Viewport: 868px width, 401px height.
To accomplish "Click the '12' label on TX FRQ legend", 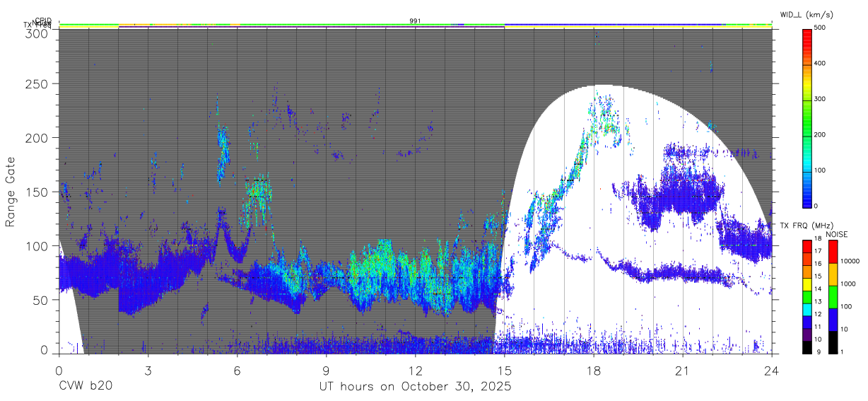I will (818, 314).
